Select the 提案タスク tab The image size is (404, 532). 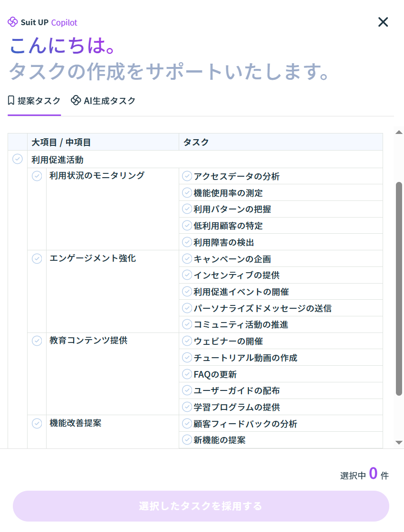[34, 101]
